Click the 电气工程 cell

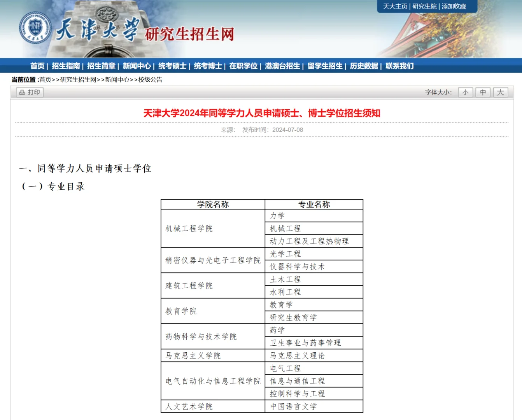tap(314, 368)
